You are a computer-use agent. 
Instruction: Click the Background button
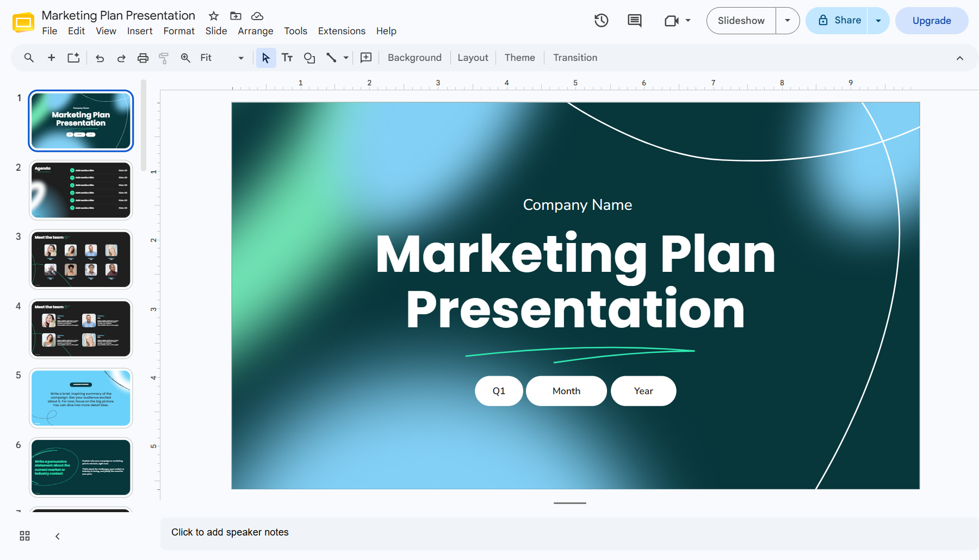point(414,58)
